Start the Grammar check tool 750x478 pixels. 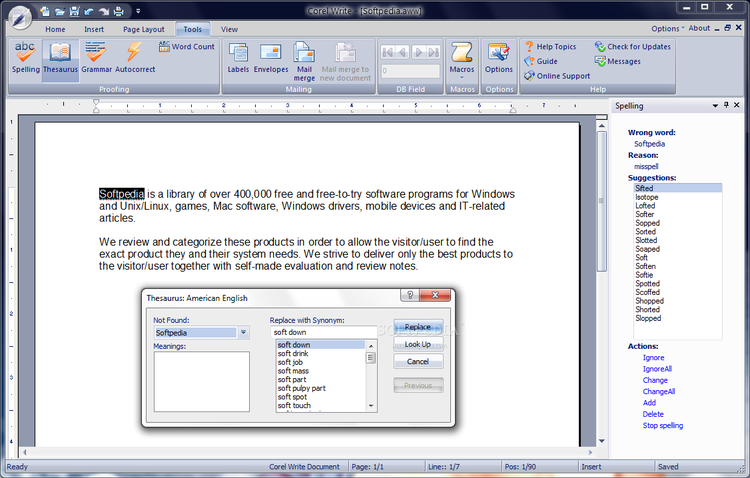pos(96,58)
